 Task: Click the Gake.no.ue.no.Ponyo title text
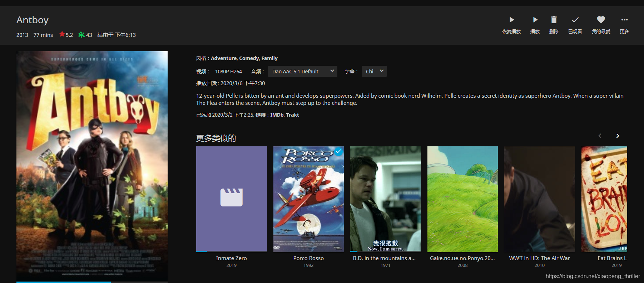click(462, 258)
